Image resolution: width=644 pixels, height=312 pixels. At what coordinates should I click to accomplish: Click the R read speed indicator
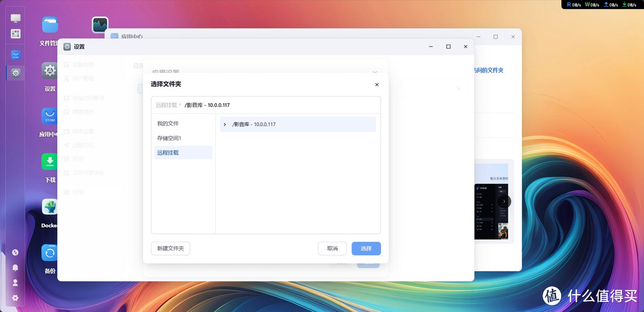pyautogui.click(x=574, y=5)
